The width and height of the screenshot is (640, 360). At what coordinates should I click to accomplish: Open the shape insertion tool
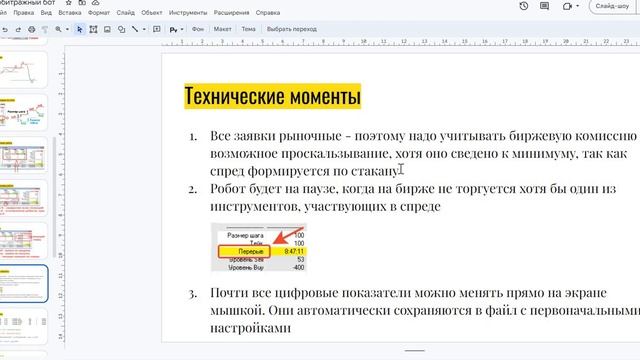pyautogui.click(x=121, y=29)
